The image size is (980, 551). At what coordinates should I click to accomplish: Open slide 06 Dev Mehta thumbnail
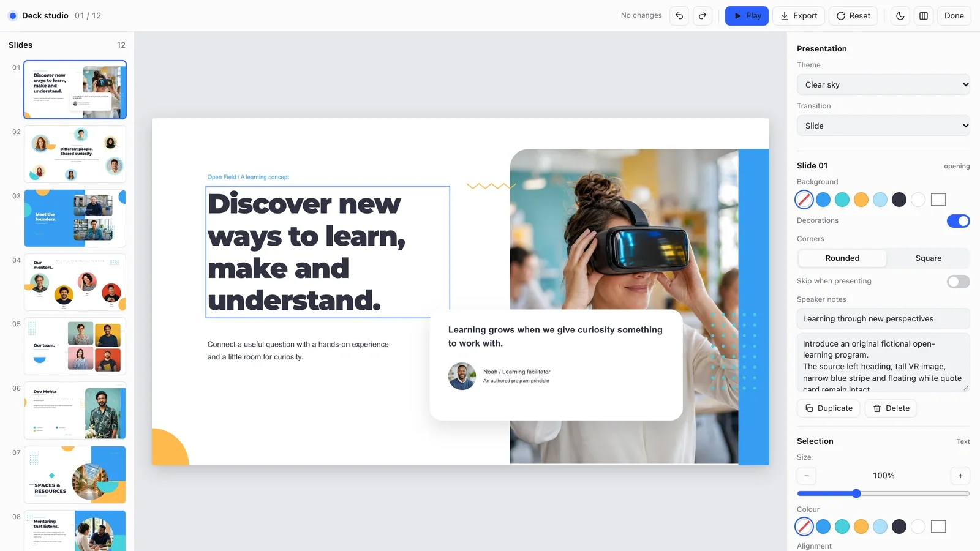coord(75,411)
